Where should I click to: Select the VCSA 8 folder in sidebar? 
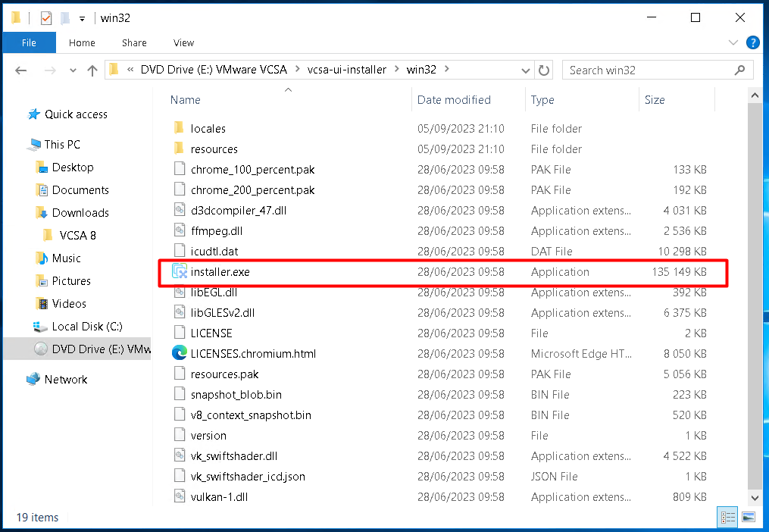pos(77,236)
